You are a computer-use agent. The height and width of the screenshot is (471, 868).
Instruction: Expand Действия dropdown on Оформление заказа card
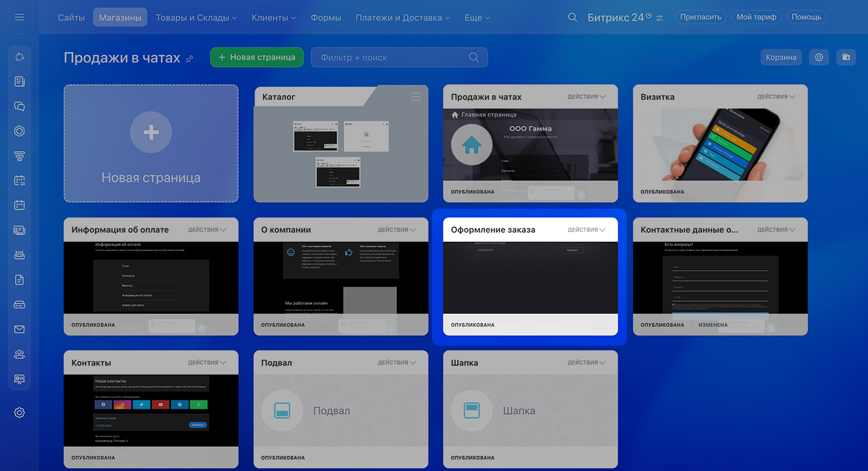[x=586, y=230]
